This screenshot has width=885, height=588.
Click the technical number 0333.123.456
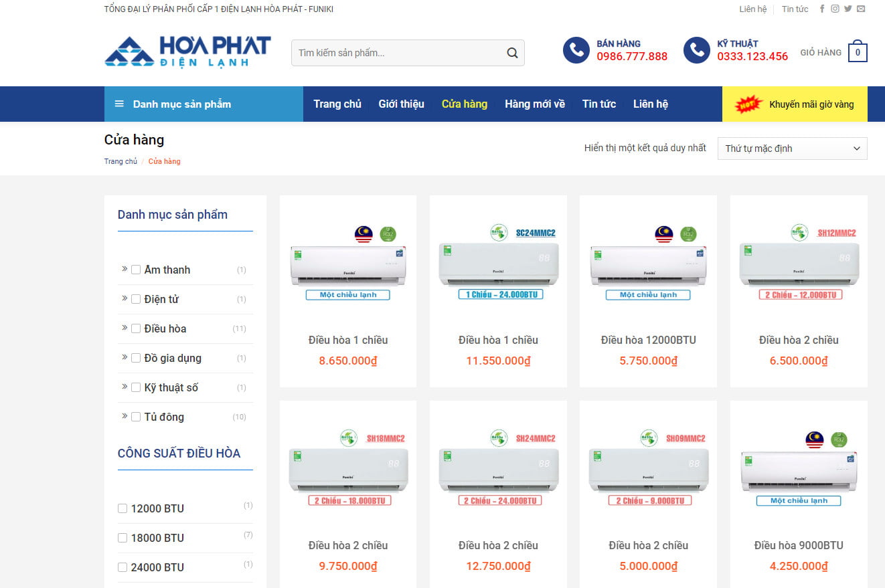click(752, 56)
